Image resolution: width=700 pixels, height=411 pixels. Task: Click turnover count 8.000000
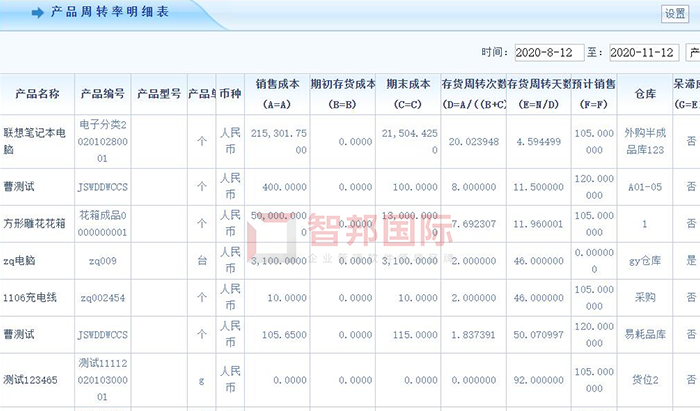click(x=474, y=187)
